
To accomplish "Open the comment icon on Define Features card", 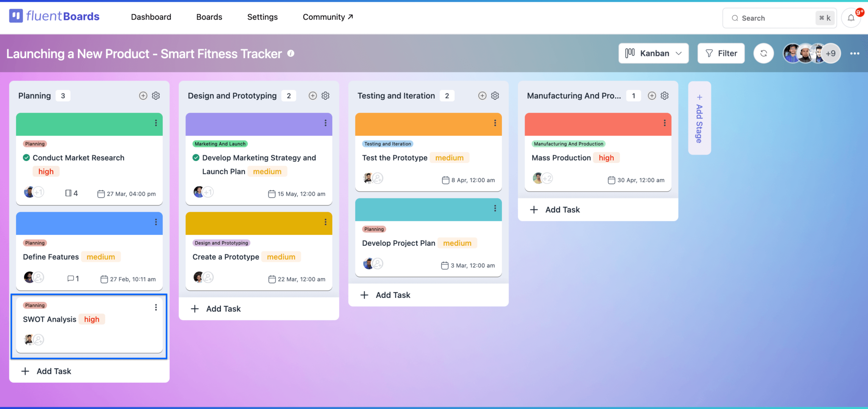I will point(71,278).
